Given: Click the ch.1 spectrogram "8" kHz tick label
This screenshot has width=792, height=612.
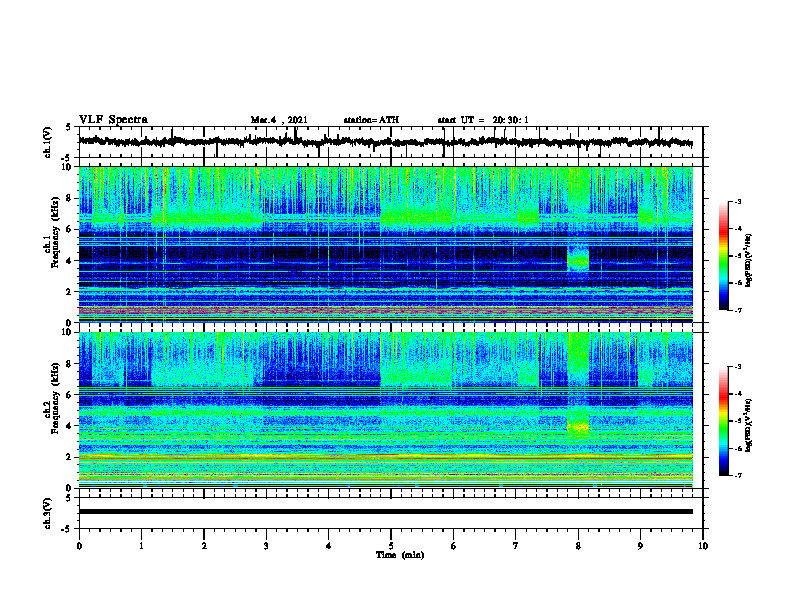Looking at the screenshot, I should click(70, 198).
